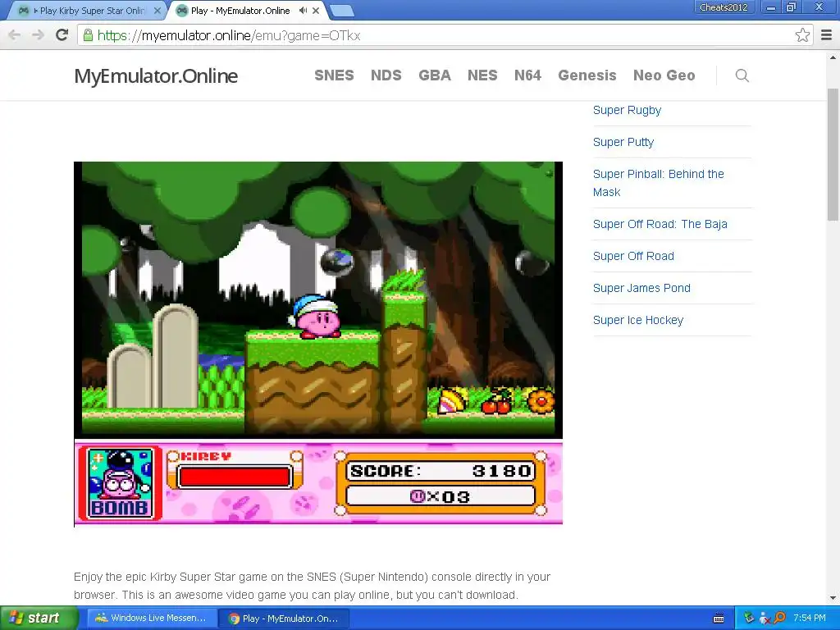Open the Super Ice Hockey link
The width and height of the screenshot is (840, 630).
638,320
